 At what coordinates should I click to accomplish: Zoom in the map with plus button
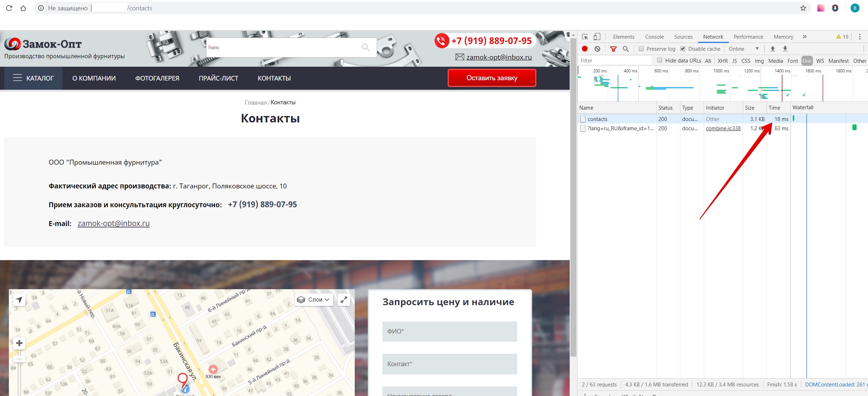pos(20,343)
